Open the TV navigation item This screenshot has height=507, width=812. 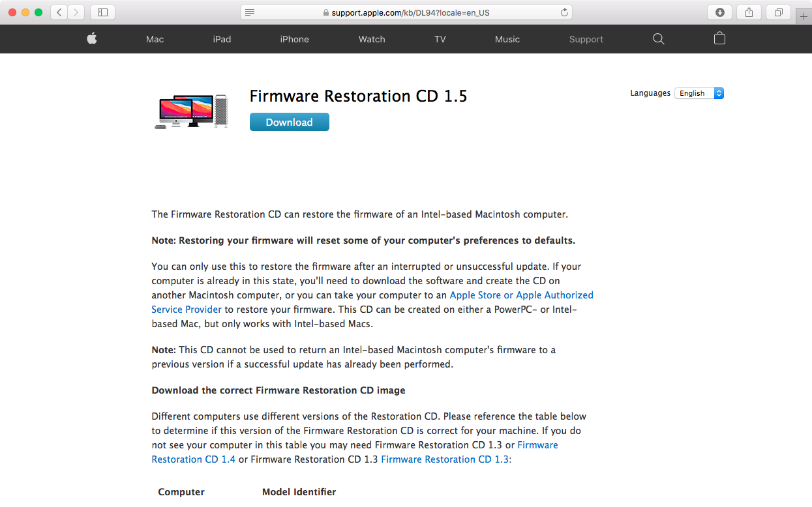click(440, 39)
